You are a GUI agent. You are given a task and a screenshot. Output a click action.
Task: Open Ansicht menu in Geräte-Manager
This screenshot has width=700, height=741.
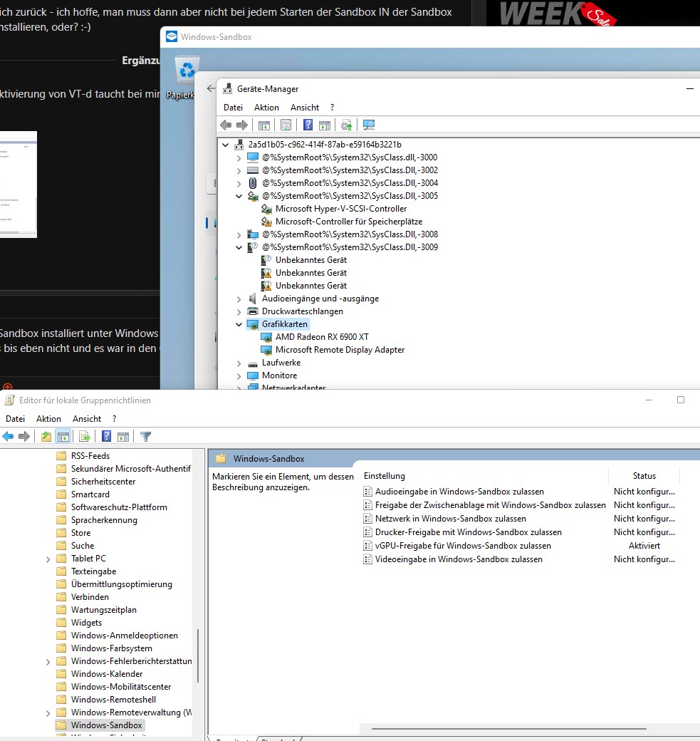[305, 108]
